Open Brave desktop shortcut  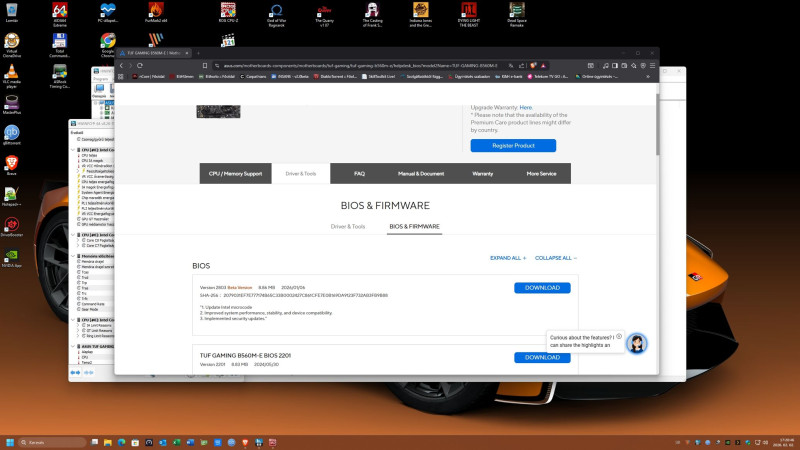tap(12, 166)
